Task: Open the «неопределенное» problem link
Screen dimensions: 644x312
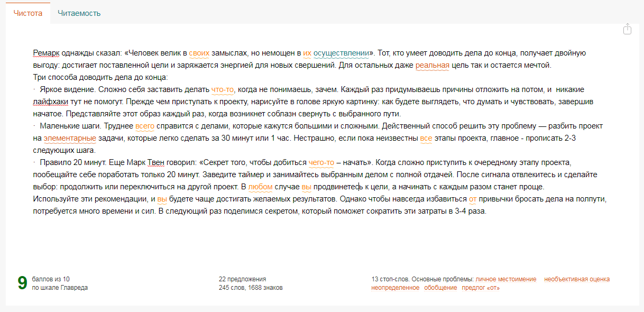Action: pyautogui.click(x=395, y=288)
